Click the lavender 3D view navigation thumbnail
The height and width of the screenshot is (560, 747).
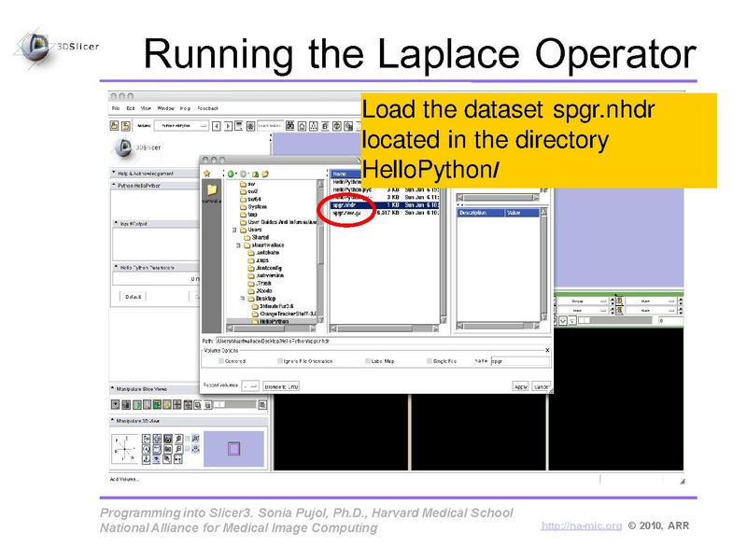coord(233,449)
